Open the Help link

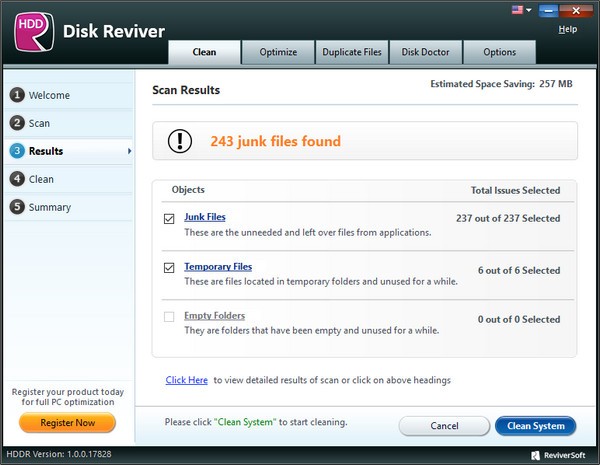(567, 29)
